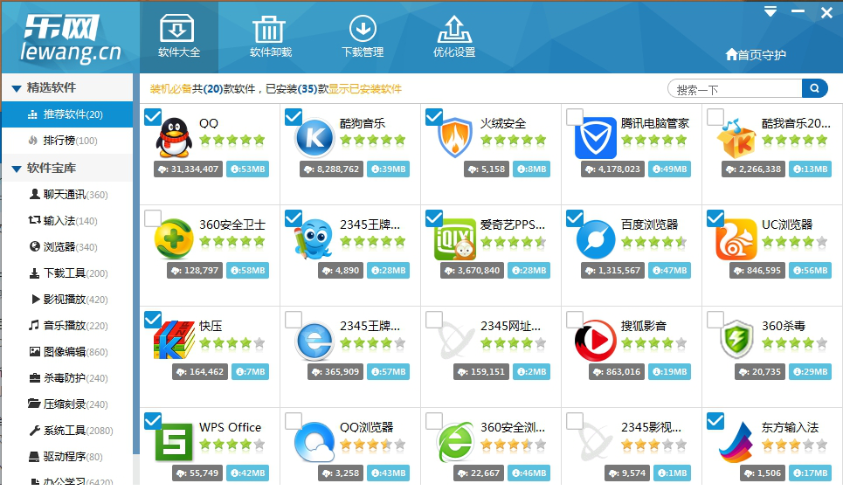Click the 腾讯电脑管家 icon
The height and width of the screenshot is (504, 843).
click(596, 138)
